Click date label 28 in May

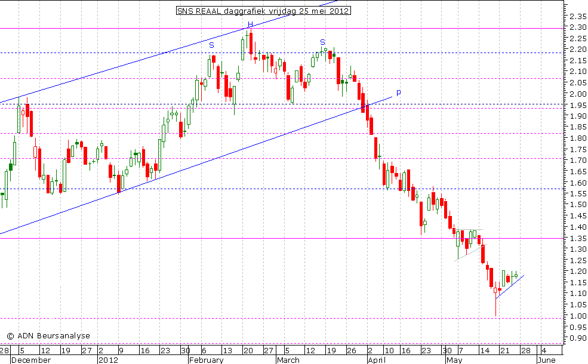(x=526, y=351)
